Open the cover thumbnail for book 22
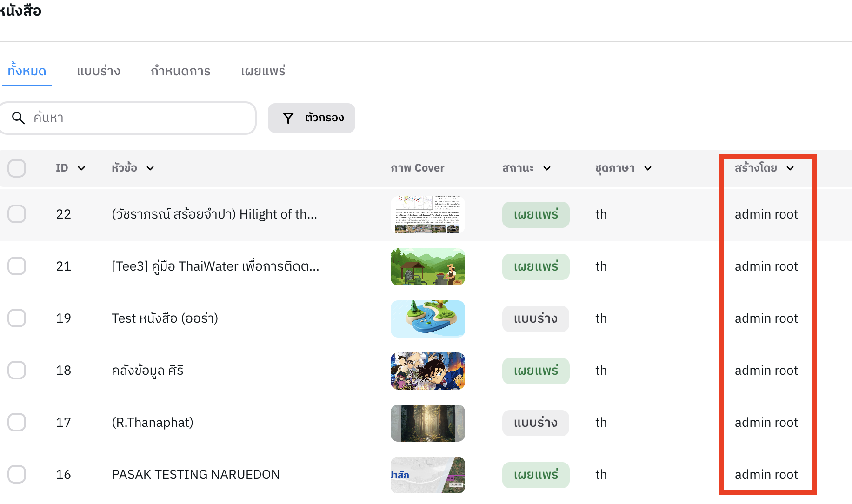 coord(427,214)
